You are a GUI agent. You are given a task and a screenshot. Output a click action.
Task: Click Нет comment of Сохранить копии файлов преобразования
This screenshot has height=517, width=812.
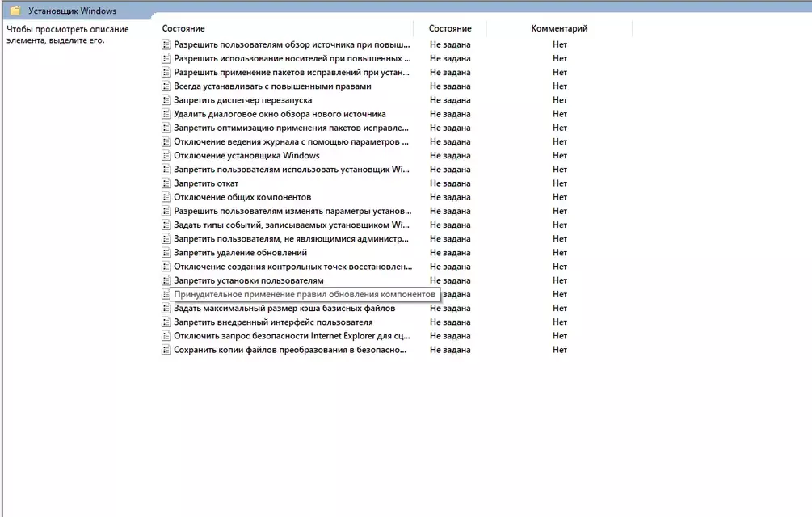560,350
